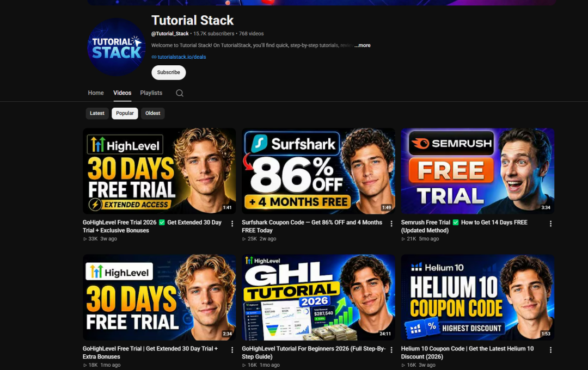Open the Semrush Free Trial thumbnail

click(x=477, y=171)
